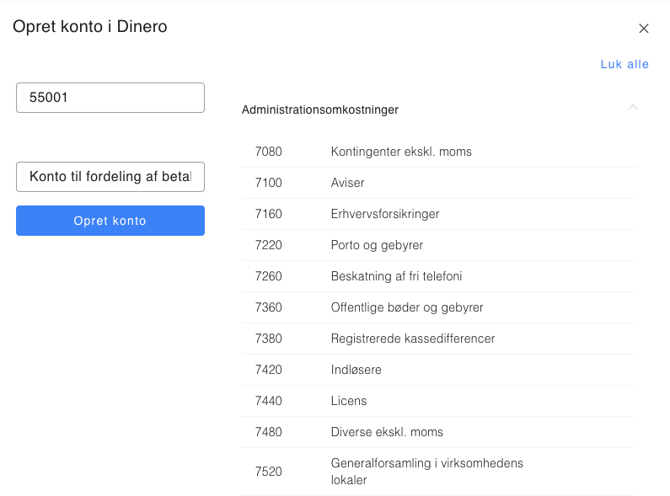670x496 pixels.
Task: Select account 7080 Kontingenter ekskl. moms
Action: 439,152
